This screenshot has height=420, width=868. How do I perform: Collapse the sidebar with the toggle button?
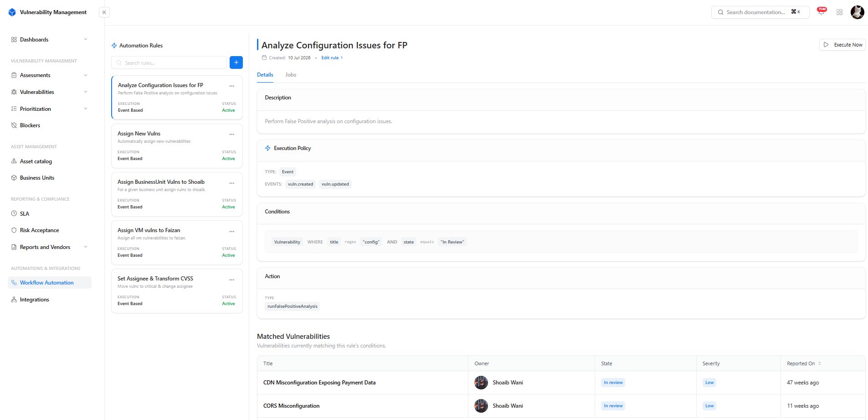click(104, 12)
